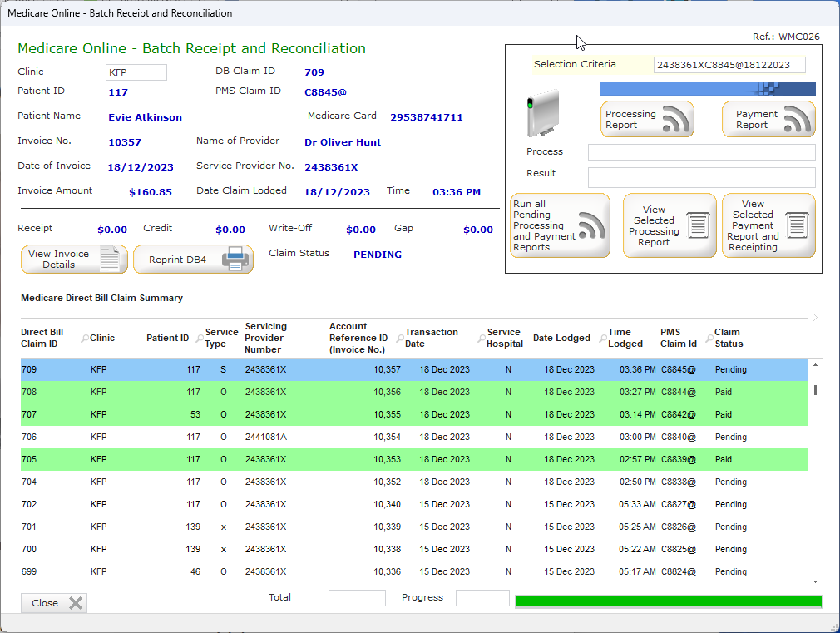
Task: Select claim row 699 in the summary table
Action: pyautogui.click(x=414, y=572)
